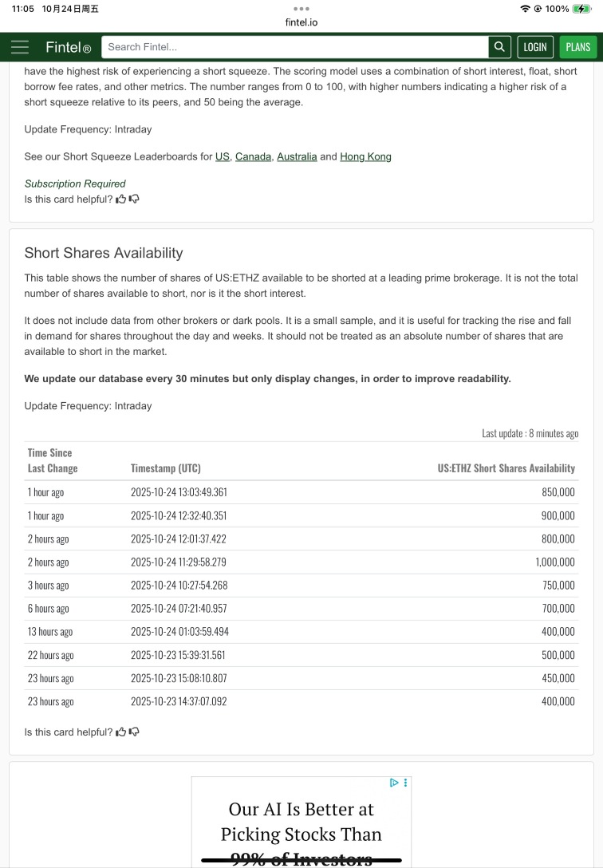Open the PLANS page button

(x=578, y=47)
